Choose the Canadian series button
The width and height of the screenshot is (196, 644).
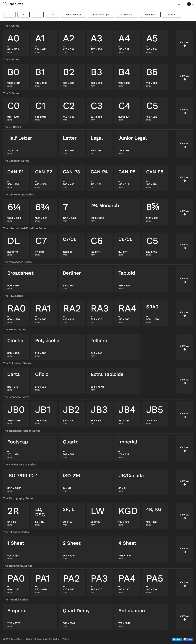[x=126, y=15]
